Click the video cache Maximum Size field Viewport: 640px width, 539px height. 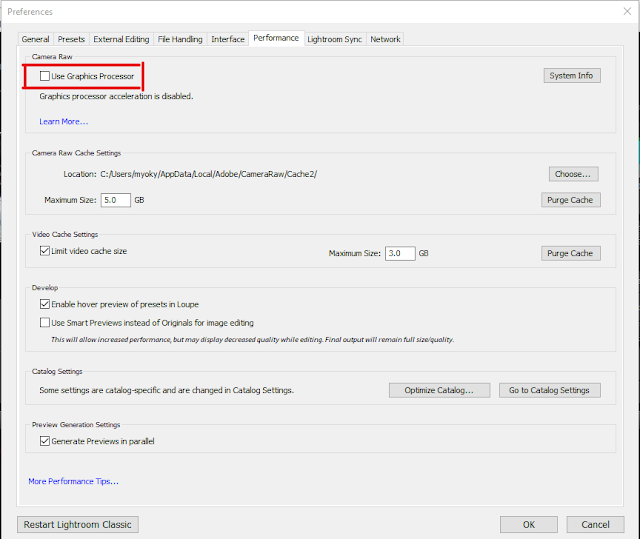399,253
